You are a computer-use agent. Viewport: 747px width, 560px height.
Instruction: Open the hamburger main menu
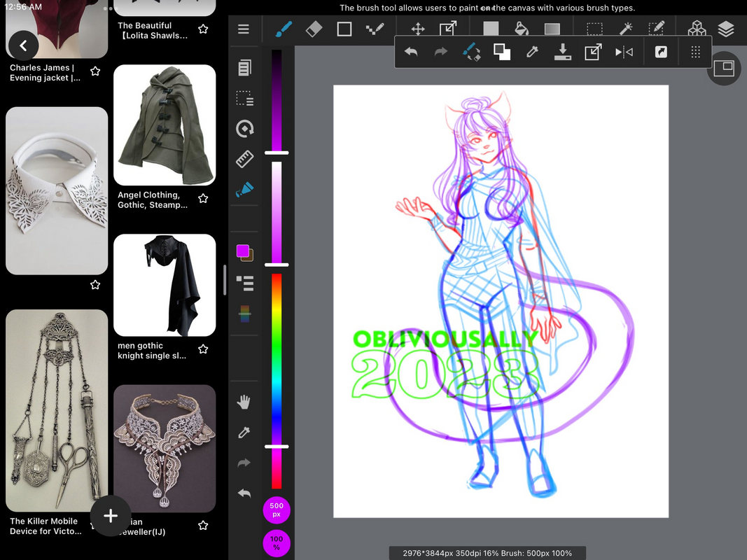click(244, 29)
